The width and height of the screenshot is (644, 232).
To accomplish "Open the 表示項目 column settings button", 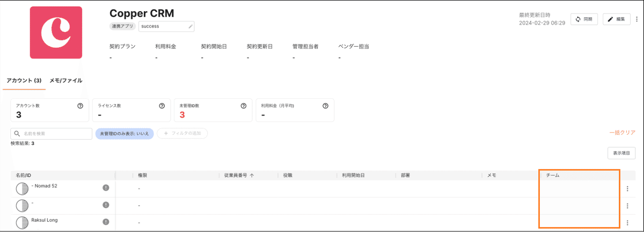I will (x=621, y=153).
